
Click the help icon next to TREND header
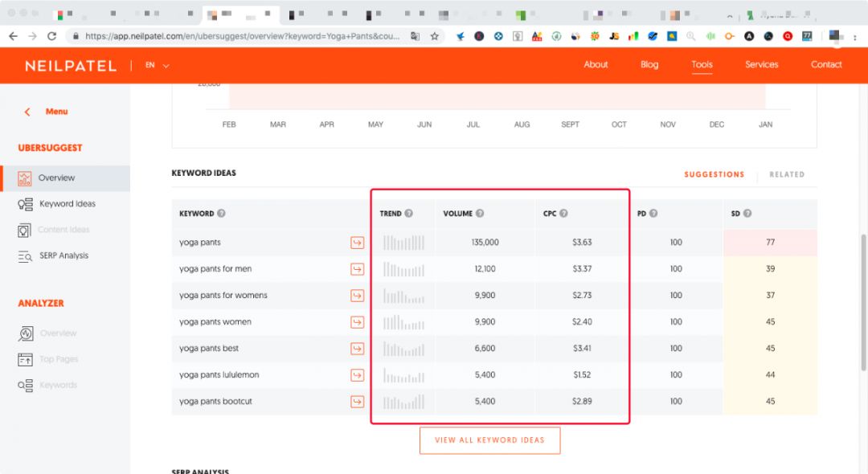(x=408, y=213)
